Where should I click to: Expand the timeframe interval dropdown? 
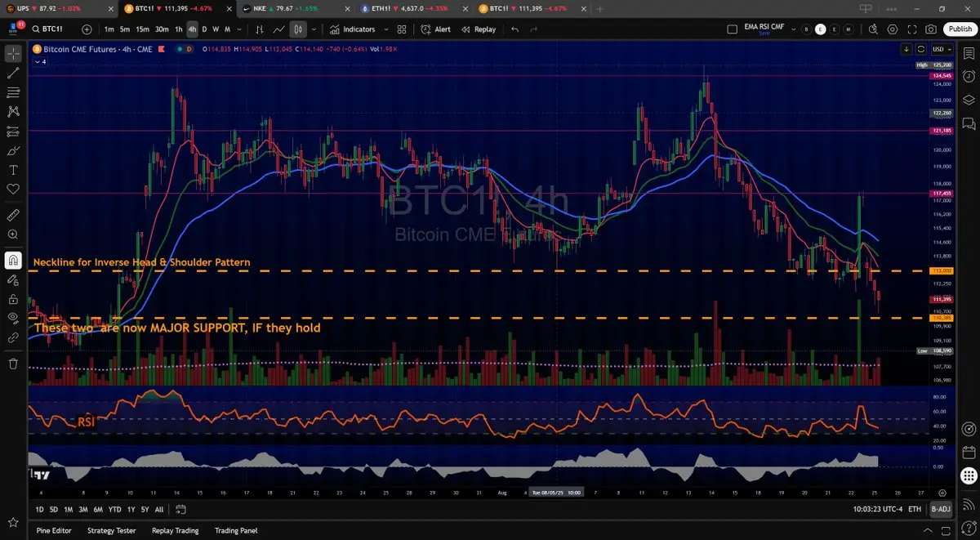tap(238, 29)
